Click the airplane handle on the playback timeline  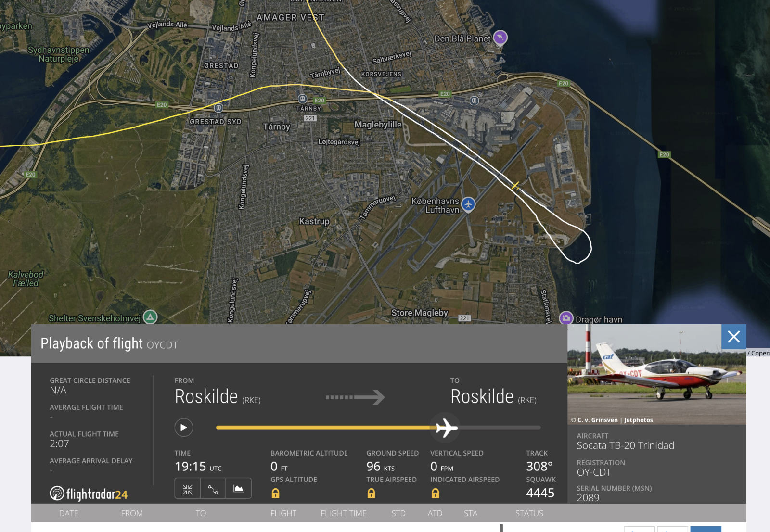click(446, 427)
